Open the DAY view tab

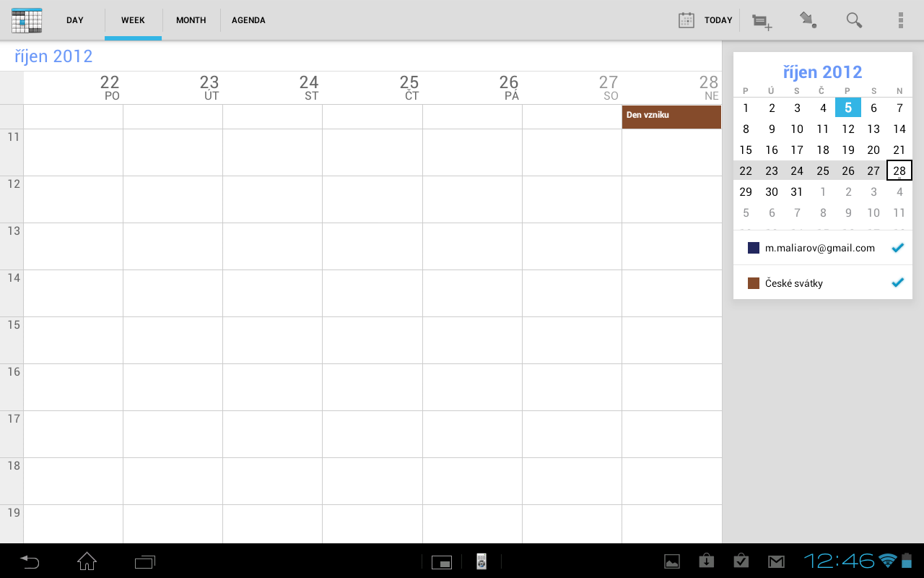click(74, 20)
